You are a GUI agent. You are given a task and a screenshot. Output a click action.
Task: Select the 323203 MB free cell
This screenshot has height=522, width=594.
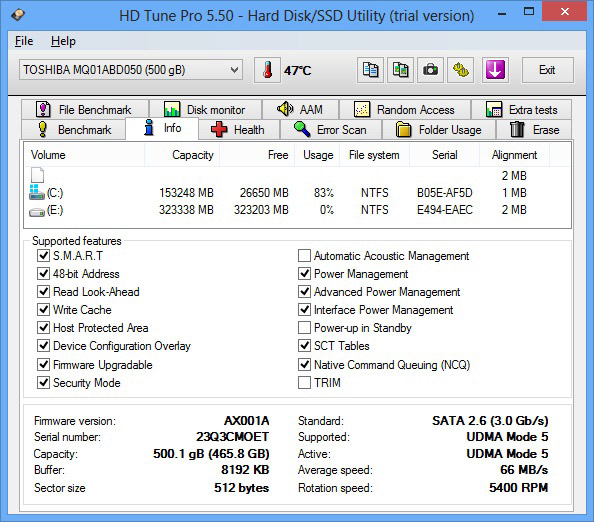click(261, 210)
